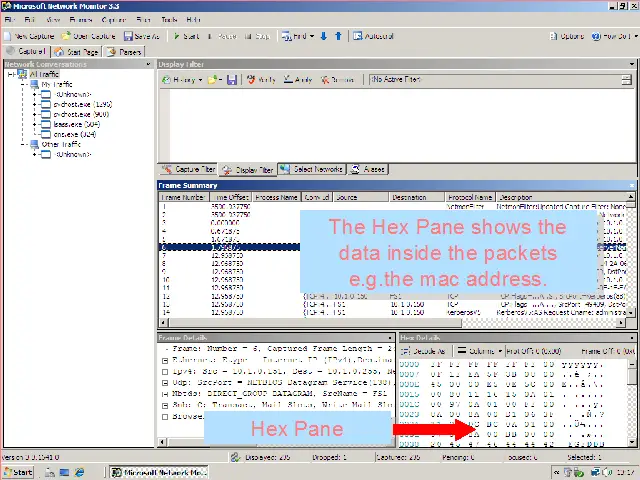Open the File menu
This screenshot has width=640, height=480.
(10, 20)
